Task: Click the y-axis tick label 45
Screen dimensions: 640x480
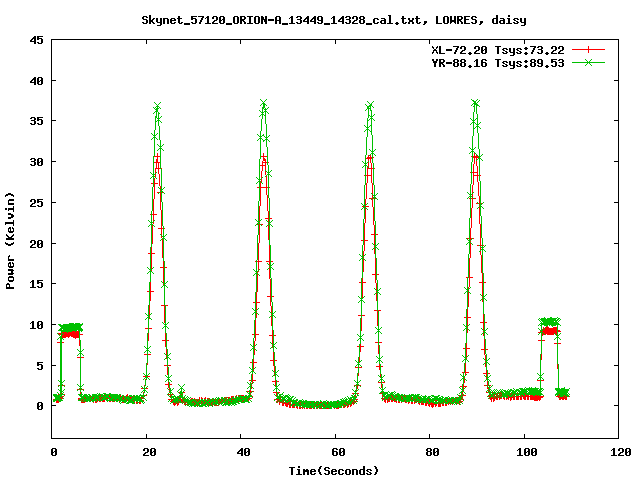Action: tap(36, 40)
